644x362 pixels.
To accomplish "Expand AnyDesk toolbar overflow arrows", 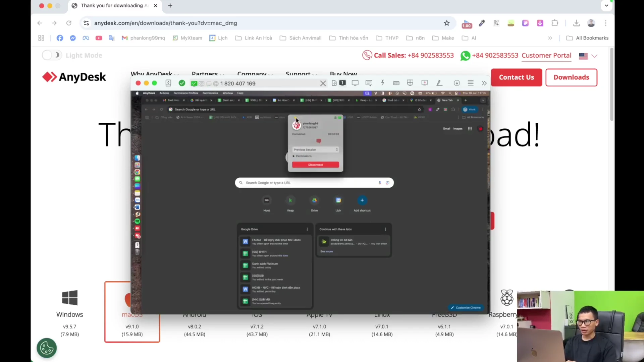I will pyautogui.click(x=484, y=83).
